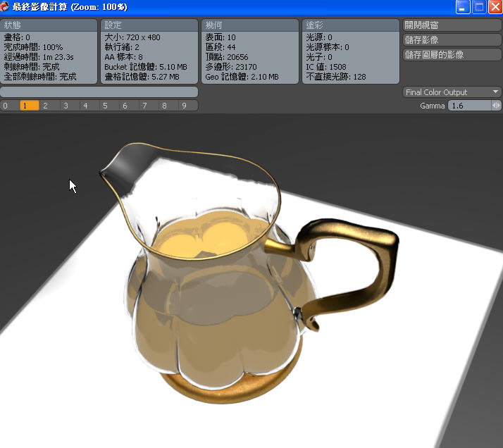Image resolution: width=503 pixels, height=448 pixels.
Task: Click the text '區段: 44'
Action: tap(221, 47)
